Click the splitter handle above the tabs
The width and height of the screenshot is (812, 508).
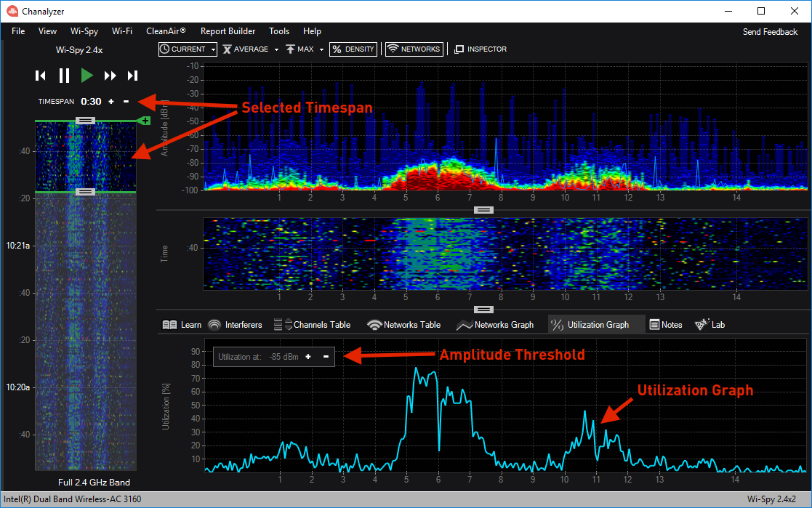[483, 310]
